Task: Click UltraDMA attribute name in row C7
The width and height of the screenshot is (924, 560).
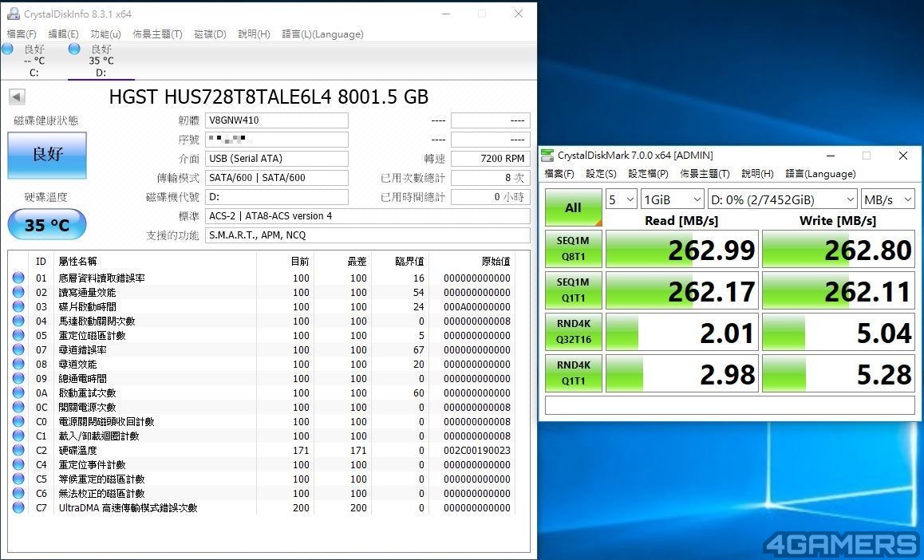Action: tap(128, 507)
